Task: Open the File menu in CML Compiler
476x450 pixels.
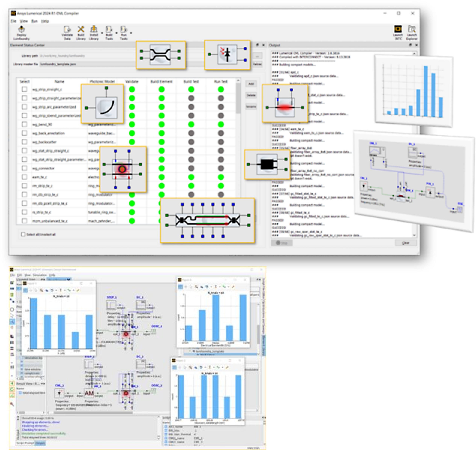Action: (x=13, y=21)
